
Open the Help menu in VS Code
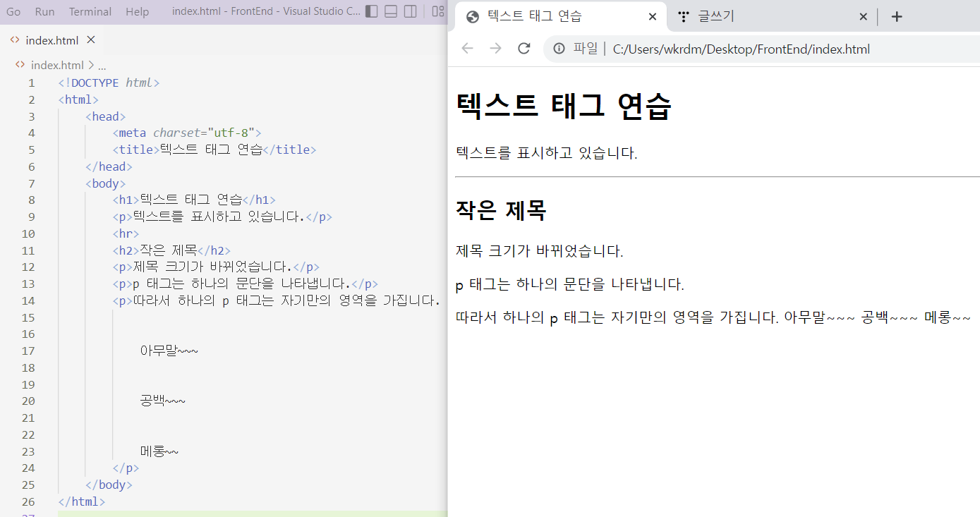[x=137, y=11]
